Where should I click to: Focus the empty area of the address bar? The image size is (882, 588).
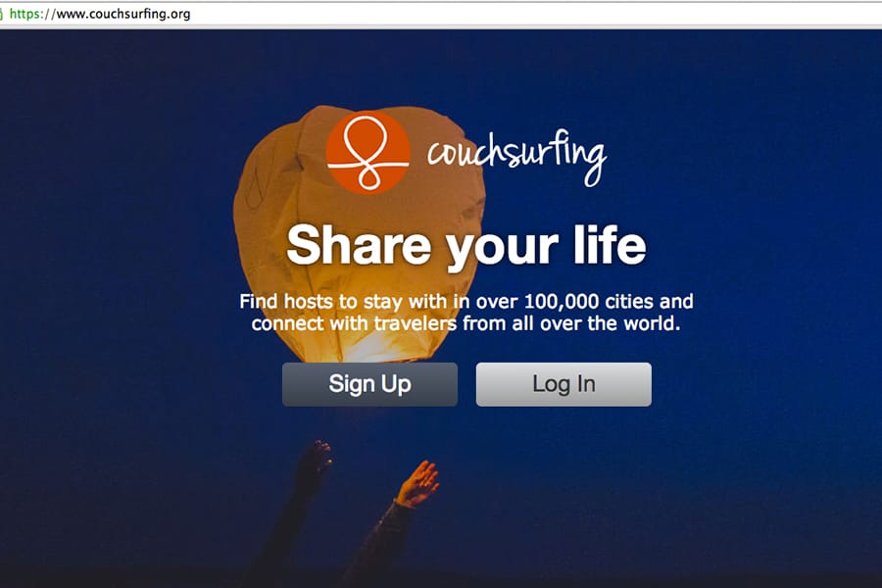pos(534,14)
